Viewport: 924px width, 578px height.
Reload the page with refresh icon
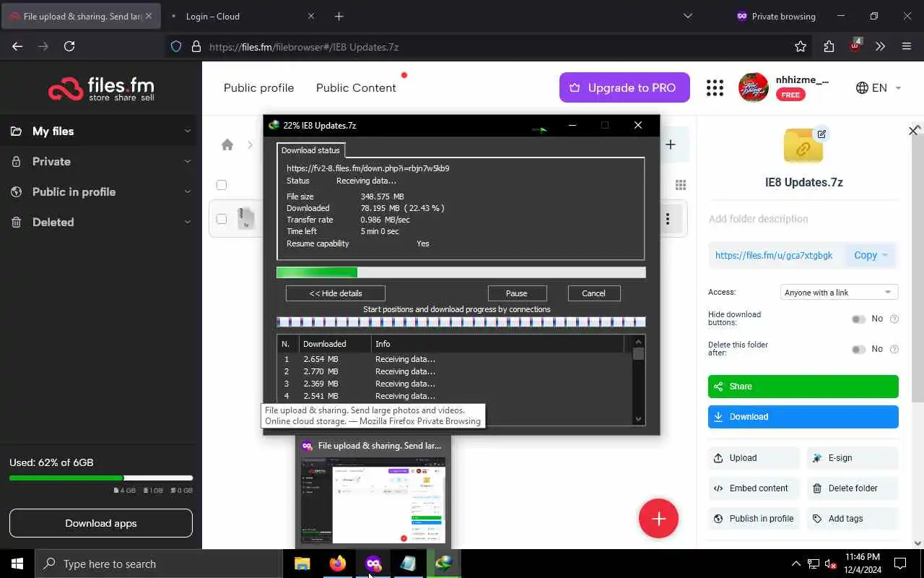point(69,46)
